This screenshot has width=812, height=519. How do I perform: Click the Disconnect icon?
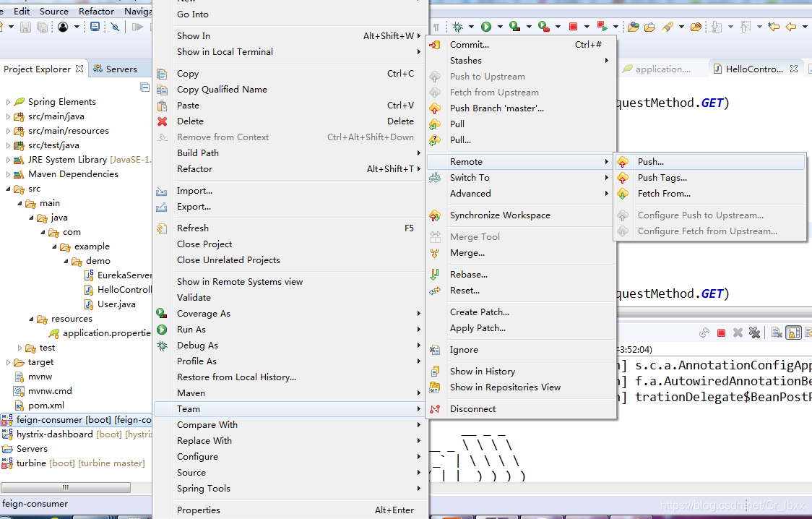[x=434, y=409]
